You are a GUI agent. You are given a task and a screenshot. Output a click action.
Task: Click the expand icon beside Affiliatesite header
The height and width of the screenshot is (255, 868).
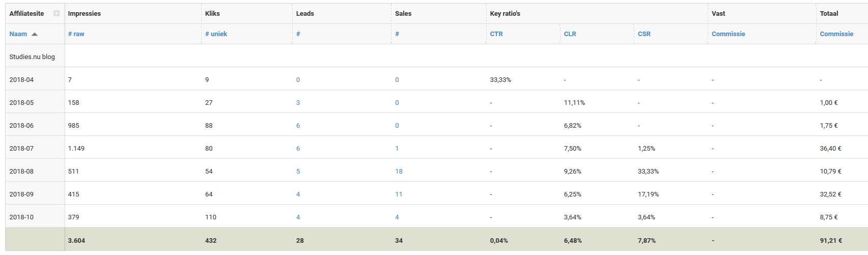(57, 13)
